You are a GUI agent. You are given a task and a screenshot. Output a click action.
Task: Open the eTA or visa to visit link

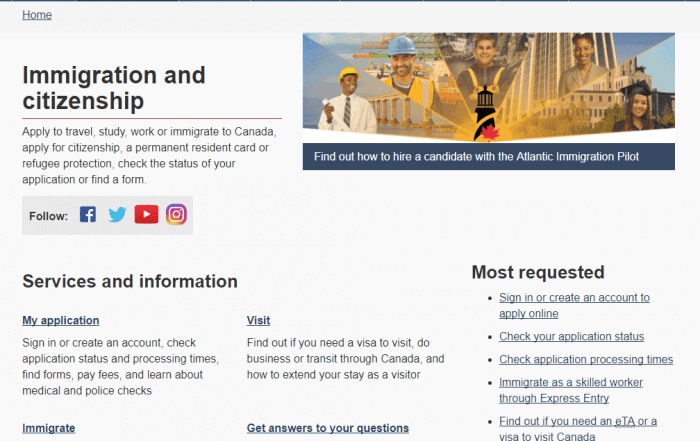coord(578,429)
